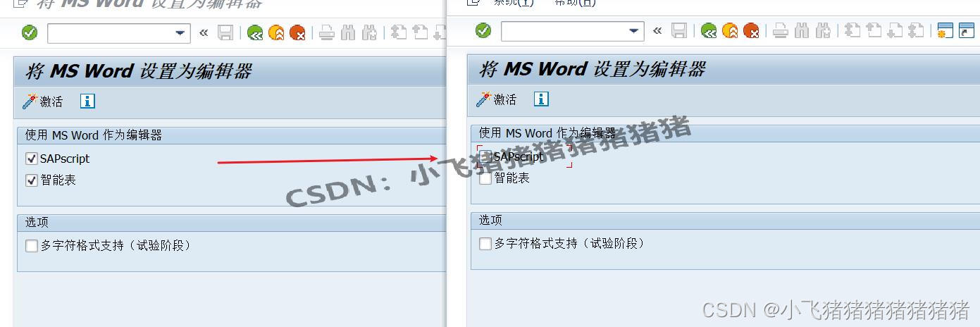Check 智能表 checkbox in right window
This screenshot has width=980, height=327.
485,178
